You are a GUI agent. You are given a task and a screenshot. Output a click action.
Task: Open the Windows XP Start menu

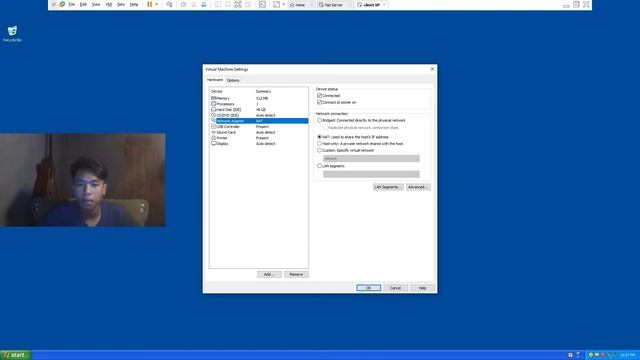(x=16, y=355)
